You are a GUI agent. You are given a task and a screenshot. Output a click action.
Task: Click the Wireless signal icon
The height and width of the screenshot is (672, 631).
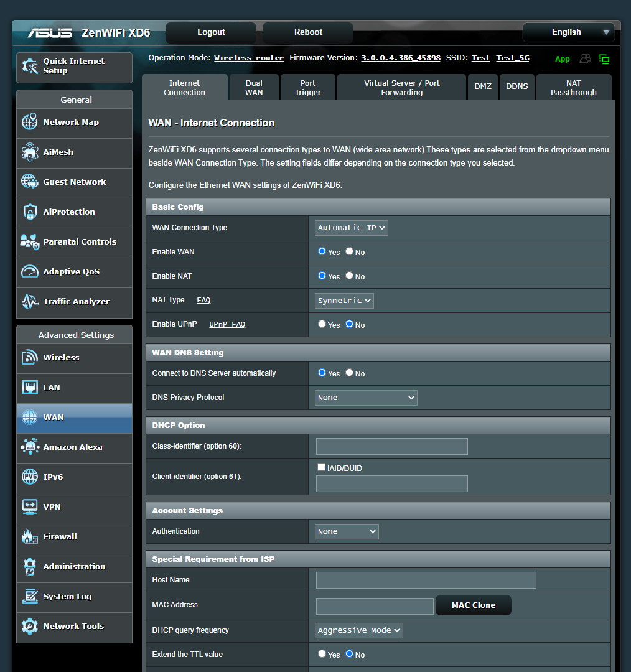[30, 357]
